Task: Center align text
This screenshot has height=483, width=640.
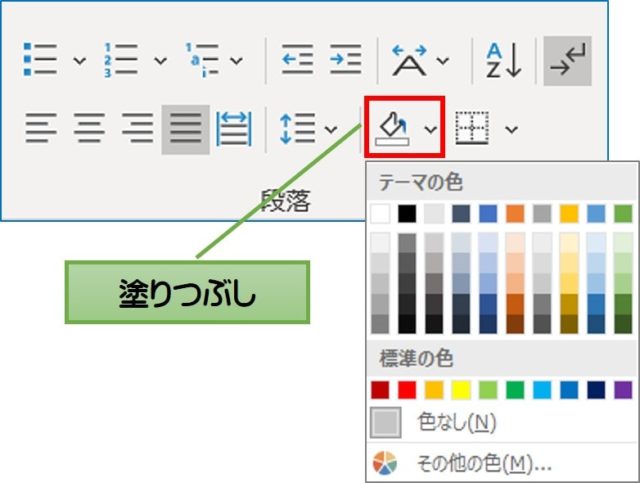Action: tap(89, 128)
